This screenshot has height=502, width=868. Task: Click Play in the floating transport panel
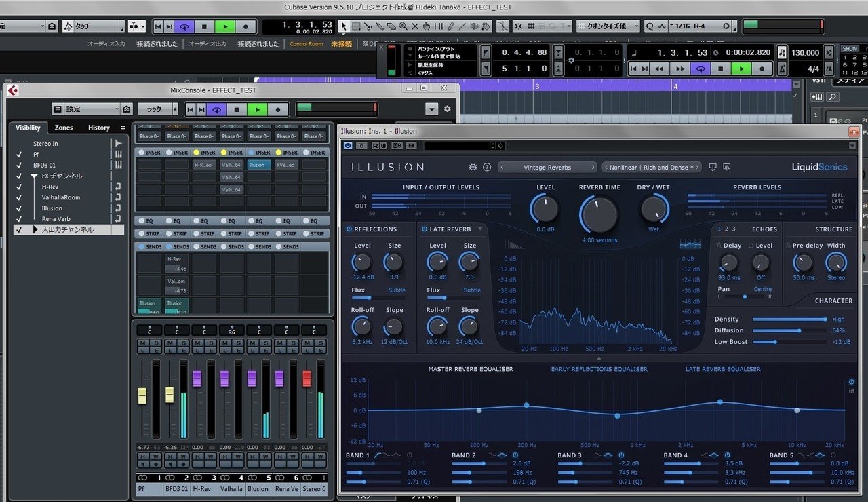click(x=742, y=69)
